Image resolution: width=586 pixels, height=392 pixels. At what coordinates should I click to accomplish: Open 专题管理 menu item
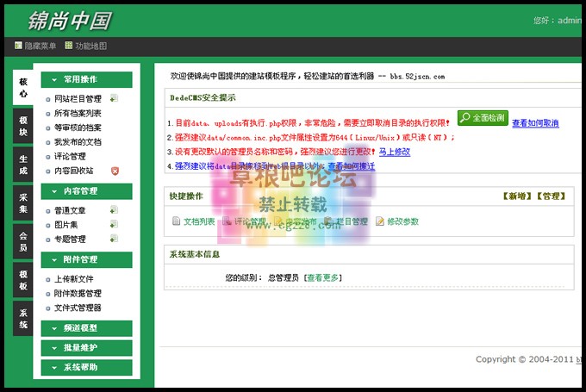[70, 240]
